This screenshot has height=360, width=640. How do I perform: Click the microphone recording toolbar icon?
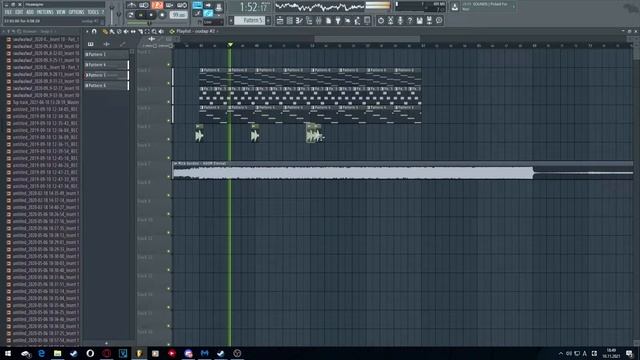400,20
